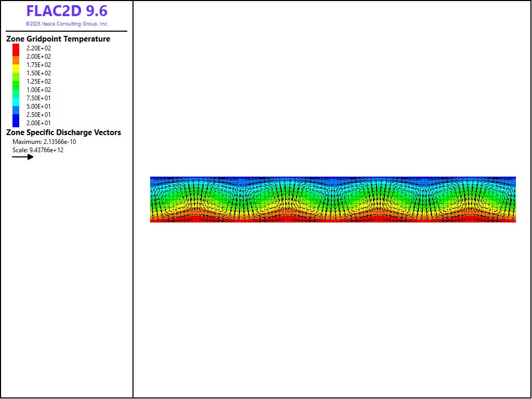Image resolution: width=532 pixels, height=399 pixels.
Task: Click the 2.00E+02 legend value
Action: pyautogui.click(x=38, y=57)
